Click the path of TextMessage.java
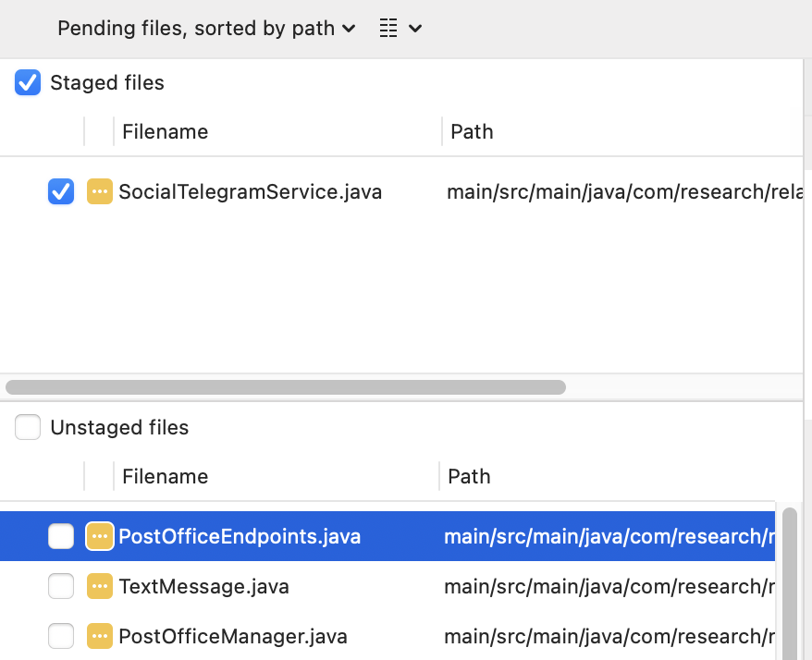 pos(609,586)
